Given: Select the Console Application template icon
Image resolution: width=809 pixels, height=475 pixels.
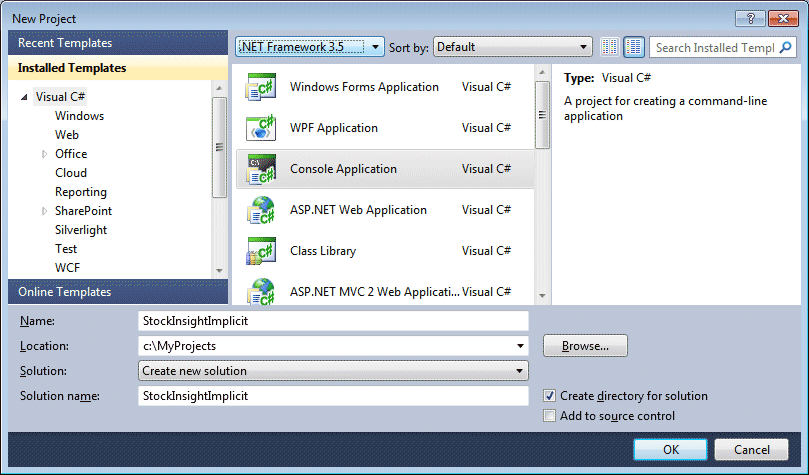Looking at the screenshot, I should (x=260, y=170).
